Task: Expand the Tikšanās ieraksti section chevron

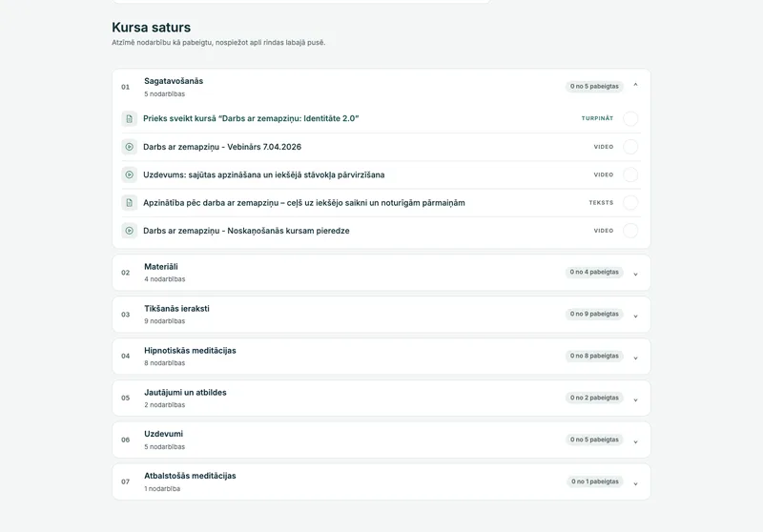Action: [x=635, y=317]
